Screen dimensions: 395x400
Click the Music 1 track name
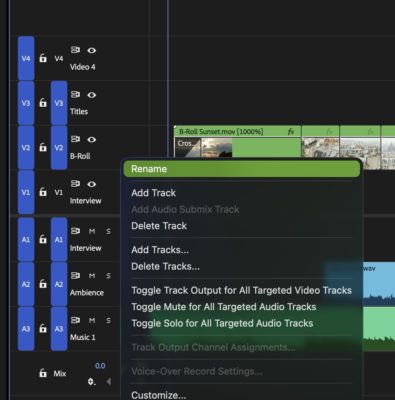[x=82, y=337]
